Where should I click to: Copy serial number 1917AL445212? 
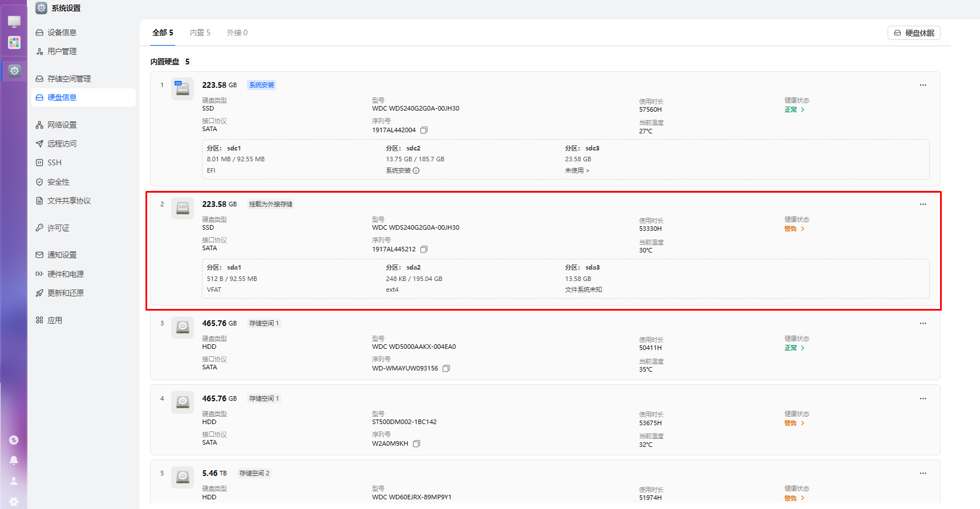coord(424,249)
